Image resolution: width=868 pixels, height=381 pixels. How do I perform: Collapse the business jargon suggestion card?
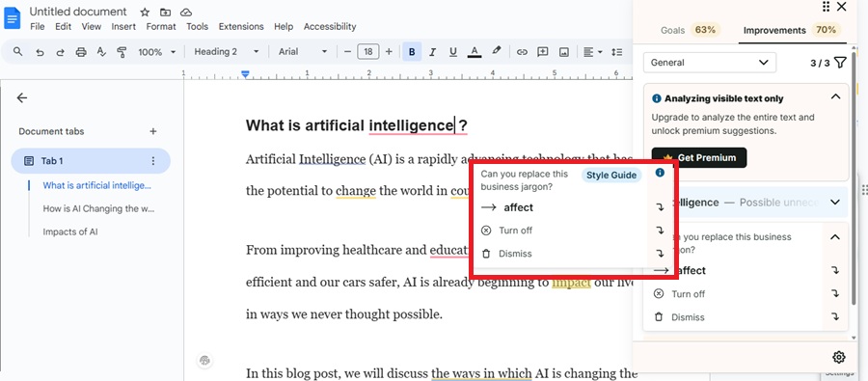pos(835,237)
